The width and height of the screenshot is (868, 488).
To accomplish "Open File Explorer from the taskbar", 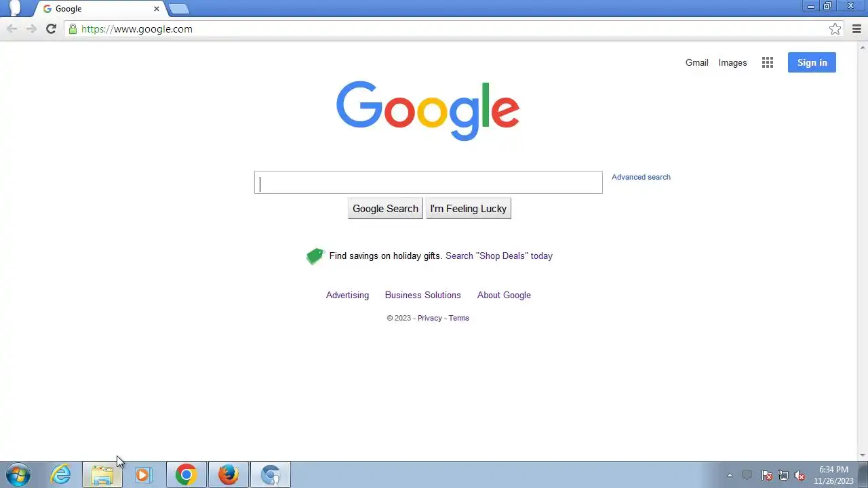I will pyautogui.click(x=102, y=475).
